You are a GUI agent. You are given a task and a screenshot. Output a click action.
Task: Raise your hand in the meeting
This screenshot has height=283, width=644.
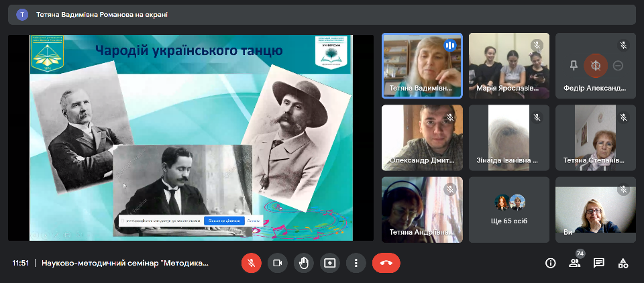(303, 263)
